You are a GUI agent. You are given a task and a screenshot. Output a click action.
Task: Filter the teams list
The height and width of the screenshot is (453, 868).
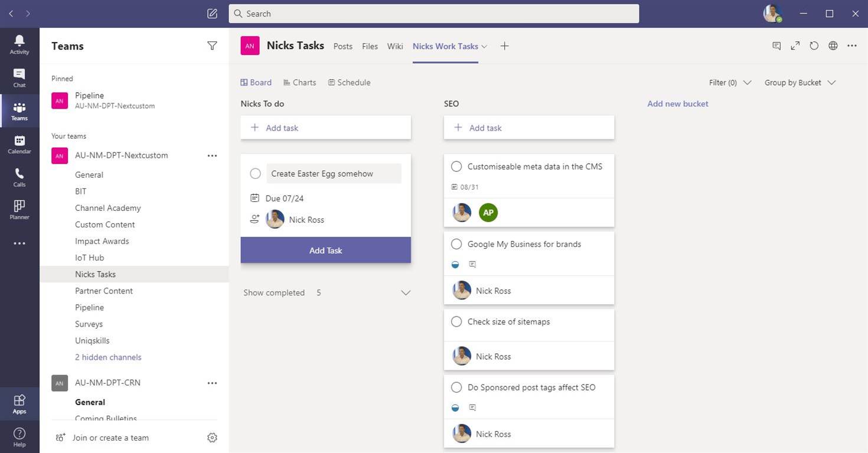tap(213, 46)
